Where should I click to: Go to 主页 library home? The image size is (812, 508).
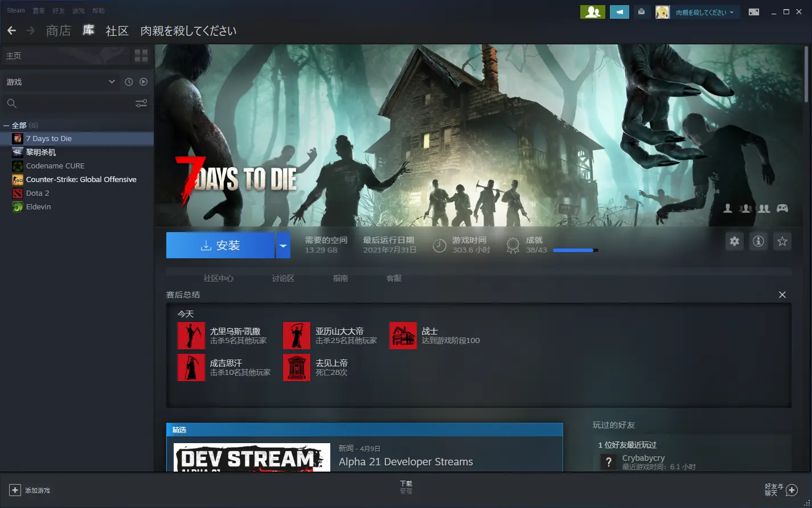(x=14, y=56)
